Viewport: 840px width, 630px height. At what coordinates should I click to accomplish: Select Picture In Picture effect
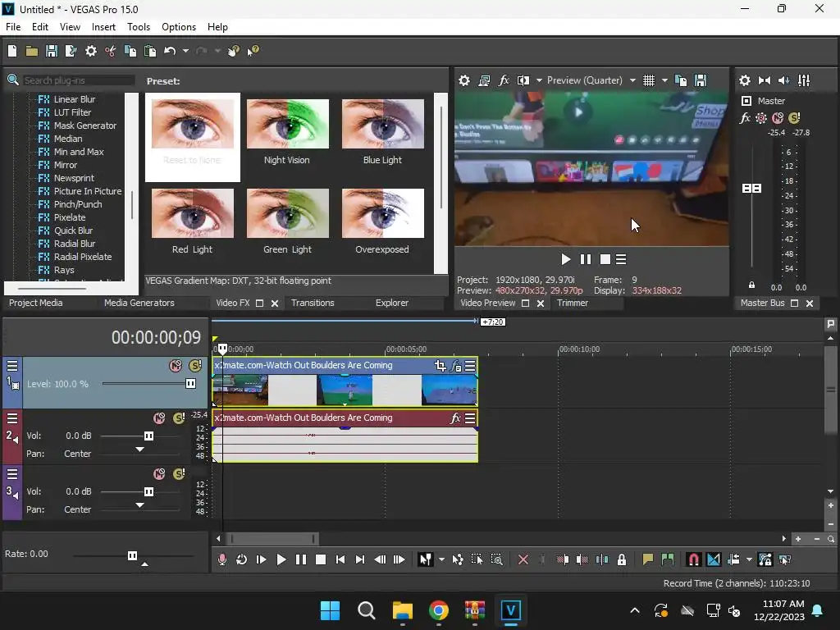click(87, 191)
